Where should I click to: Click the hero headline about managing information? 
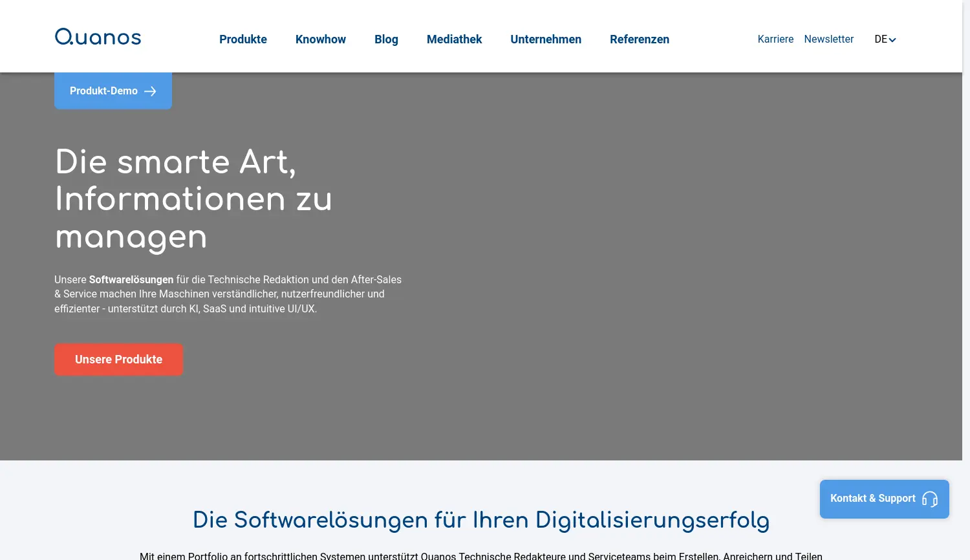(193, 200)
